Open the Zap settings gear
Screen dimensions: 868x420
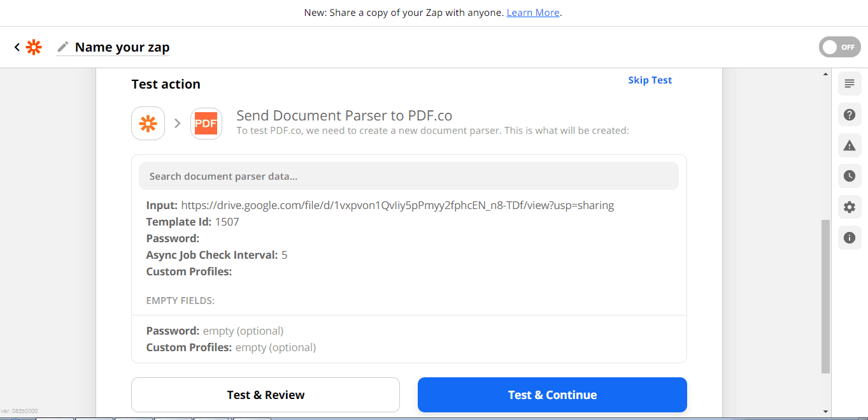point(849,206)
